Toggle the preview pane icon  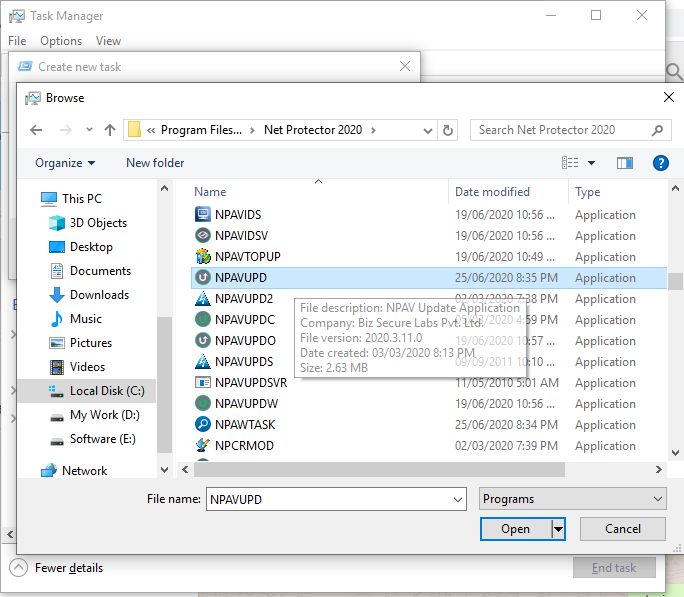(625, 163)
